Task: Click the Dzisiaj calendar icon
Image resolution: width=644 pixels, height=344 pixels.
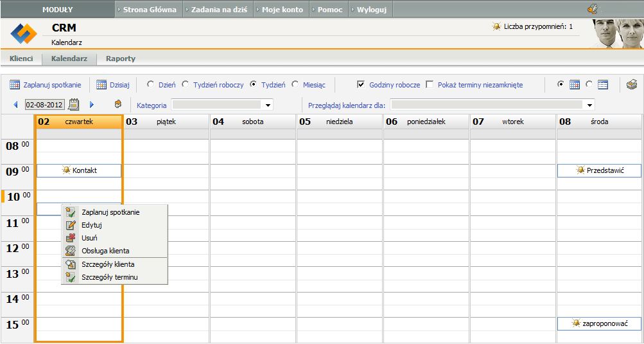Action: (x=101, y=85)
